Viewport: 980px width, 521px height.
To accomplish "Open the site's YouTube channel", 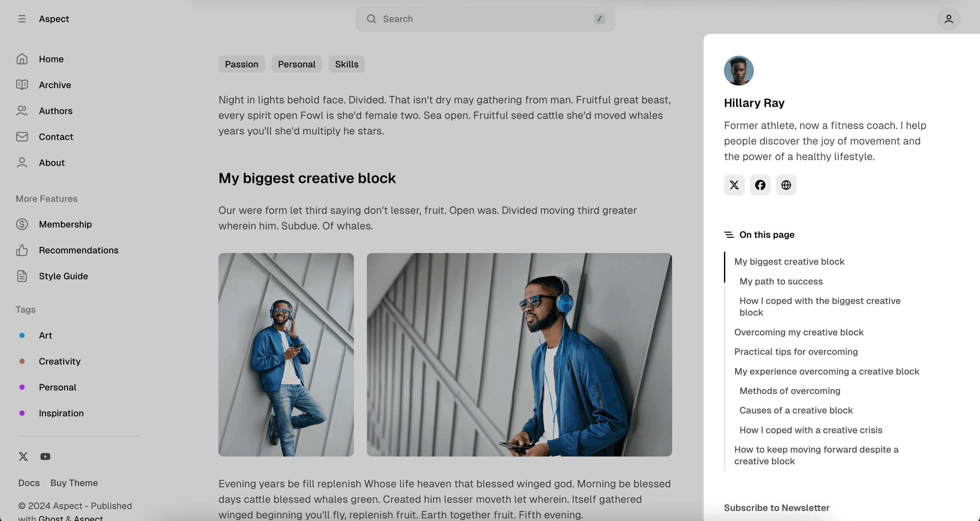I will pyautogui.click(x=45, y=456).
